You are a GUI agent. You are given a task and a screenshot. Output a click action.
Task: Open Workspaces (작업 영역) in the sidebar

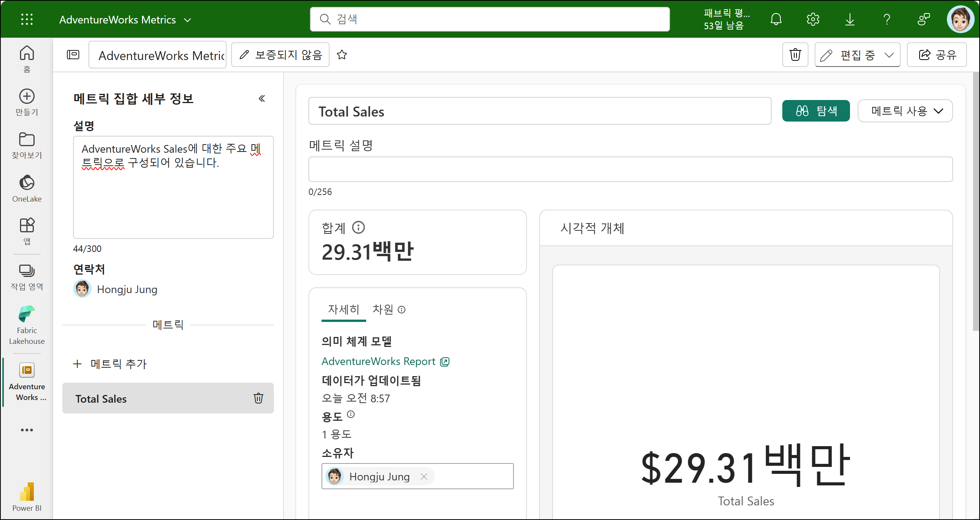pos(27,277)
